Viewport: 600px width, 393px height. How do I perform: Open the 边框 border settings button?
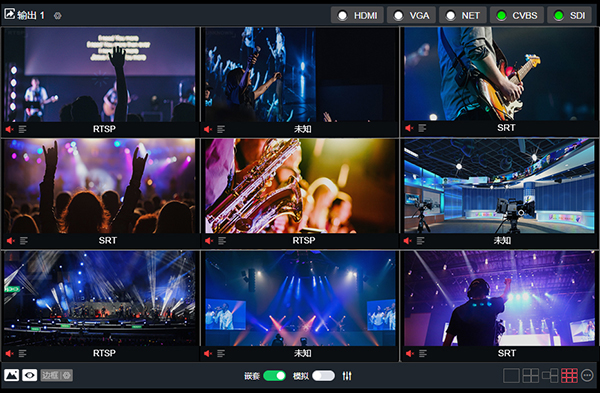[56, 375]
